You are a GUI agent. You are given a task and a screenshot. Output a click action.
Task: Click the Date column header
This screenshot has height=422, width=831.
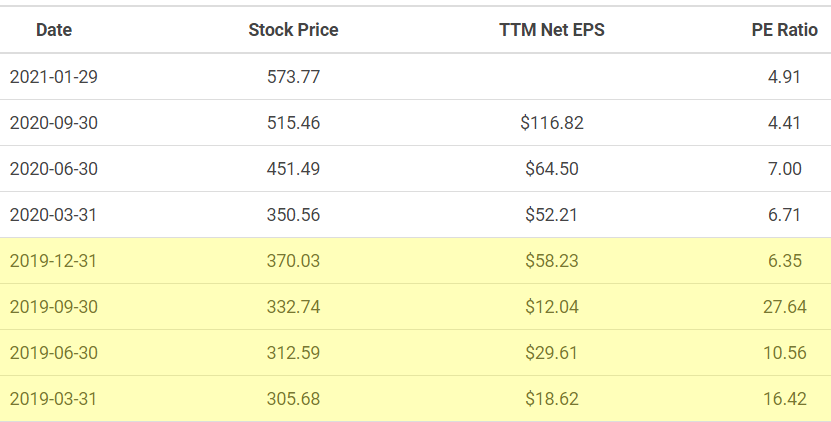point(54,30)
